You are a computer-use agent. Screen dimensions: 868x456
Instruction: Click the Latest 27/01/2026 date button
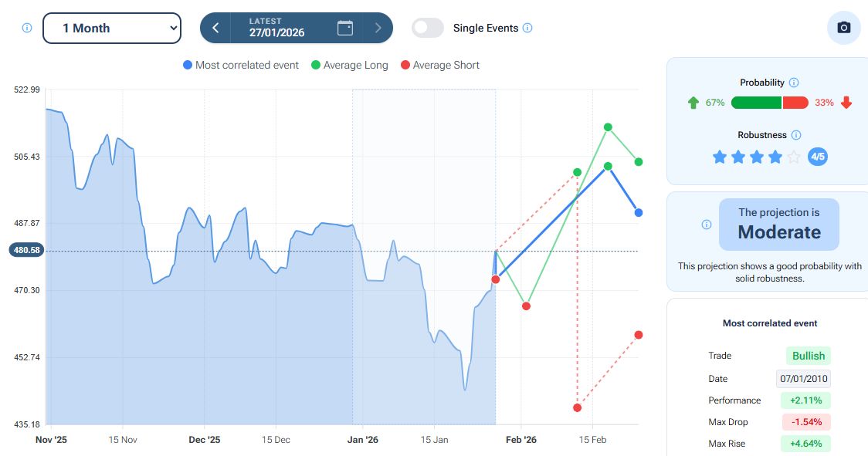[x=276, y=28]
